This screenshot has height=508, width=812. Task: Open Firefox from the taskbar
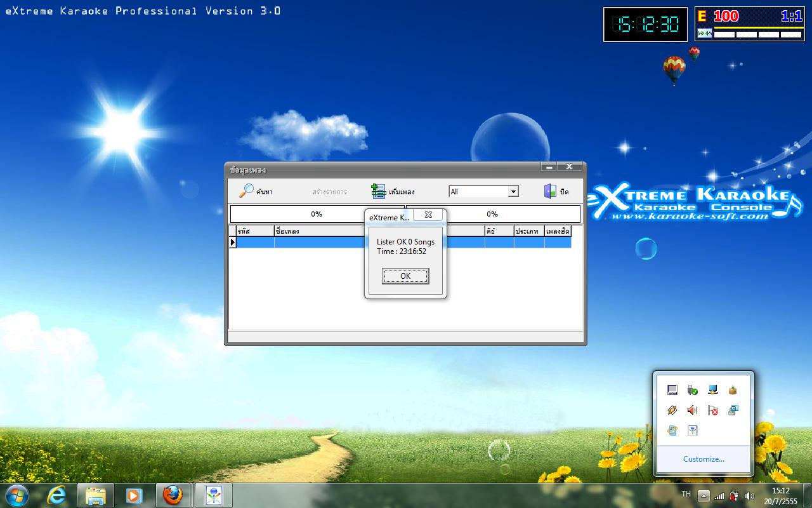click(173, 495)
